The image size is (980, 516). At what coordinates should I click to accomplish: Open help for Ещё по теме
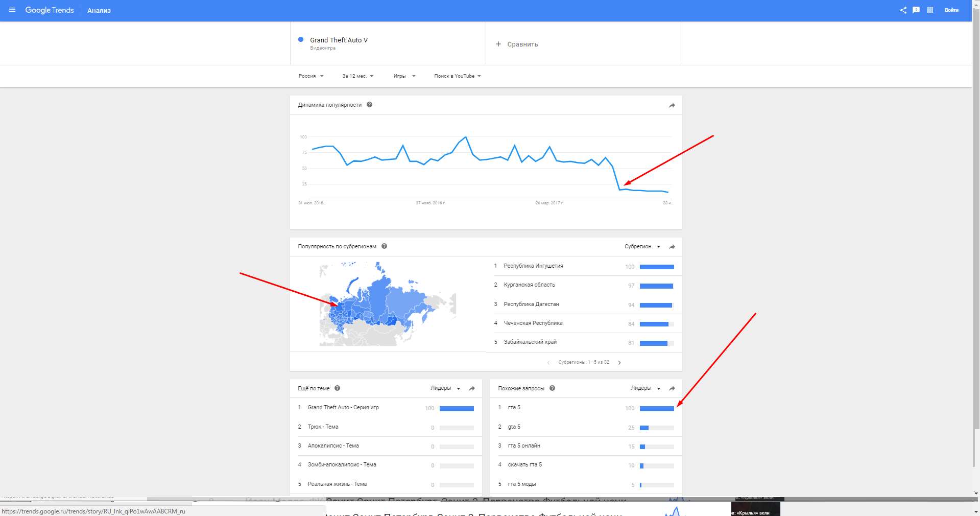pos(337,388)
